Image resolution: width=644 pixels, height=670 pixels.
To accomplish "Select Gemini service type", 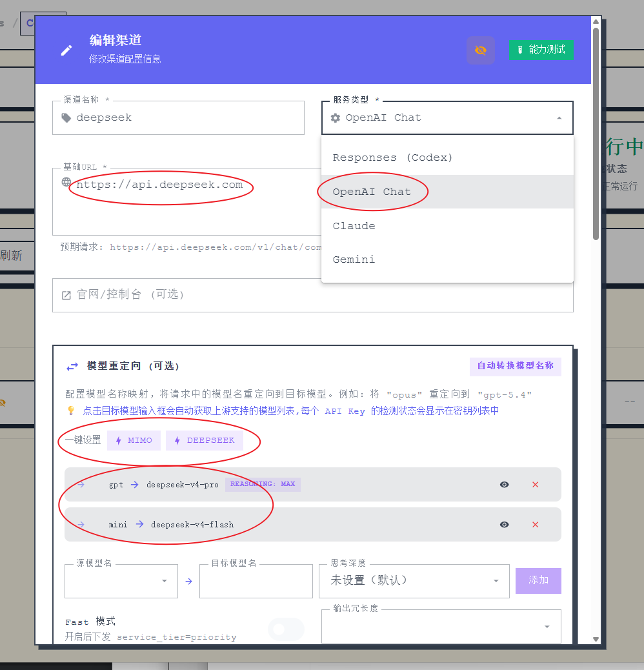I will (447, 259).
